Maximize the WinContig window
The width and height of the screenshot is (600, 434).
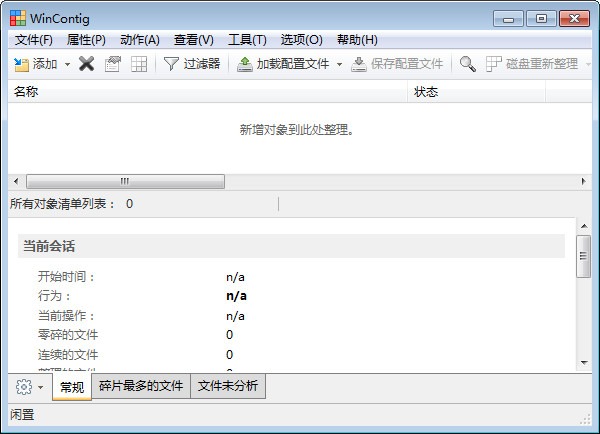541,18
